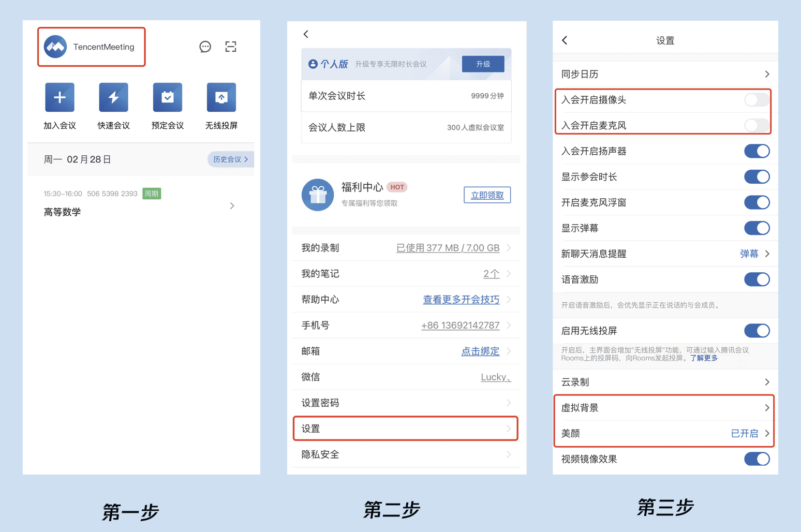Tap the scan QR code icon
801x532 pixels.
(231, 47)
